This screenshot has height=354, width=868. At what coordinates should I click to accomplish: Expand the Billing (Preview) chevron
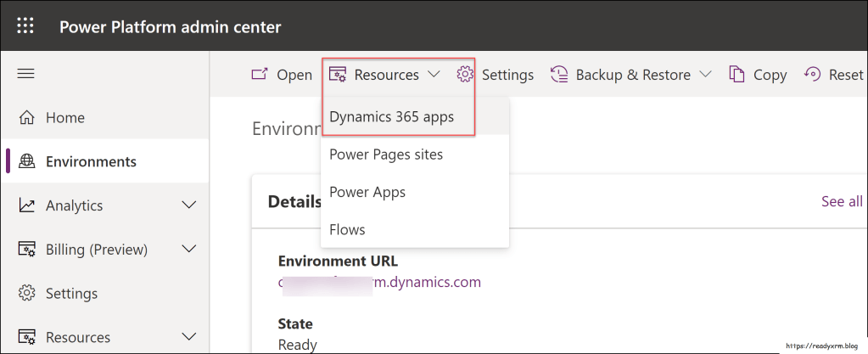coord(189,250)
